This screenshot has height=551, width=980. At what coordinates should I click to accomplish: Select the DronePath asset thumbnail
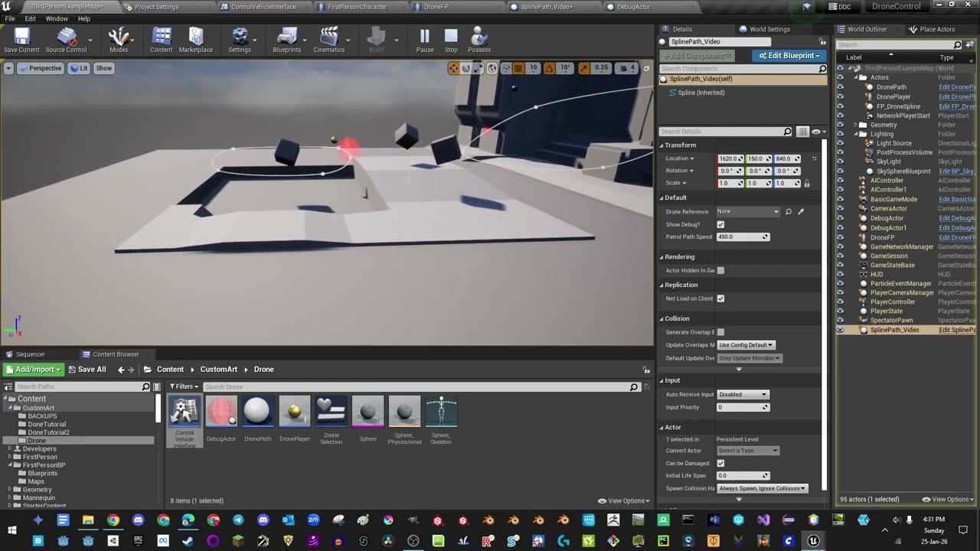[x=258, y=412]
